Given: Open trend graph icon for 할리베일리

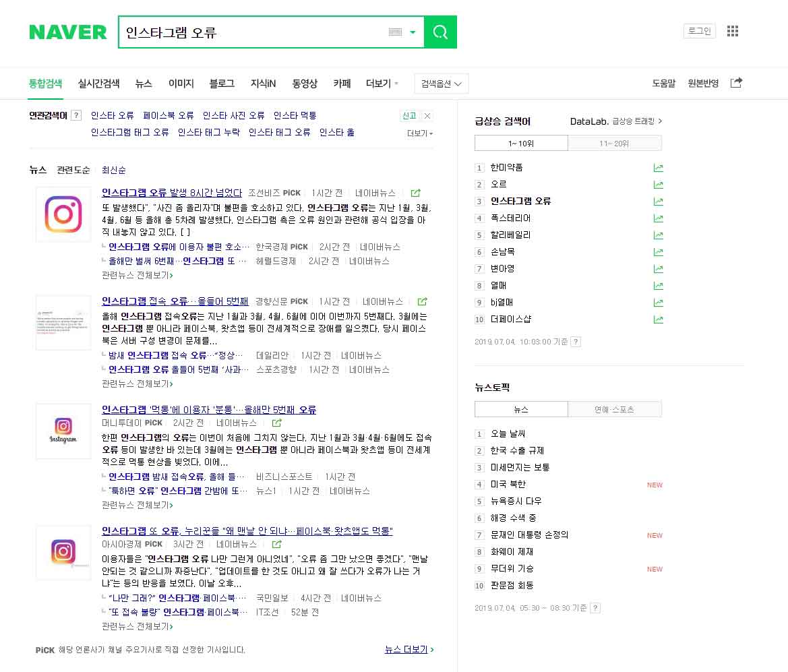Looking at the screenshot, I should point(658,235).
